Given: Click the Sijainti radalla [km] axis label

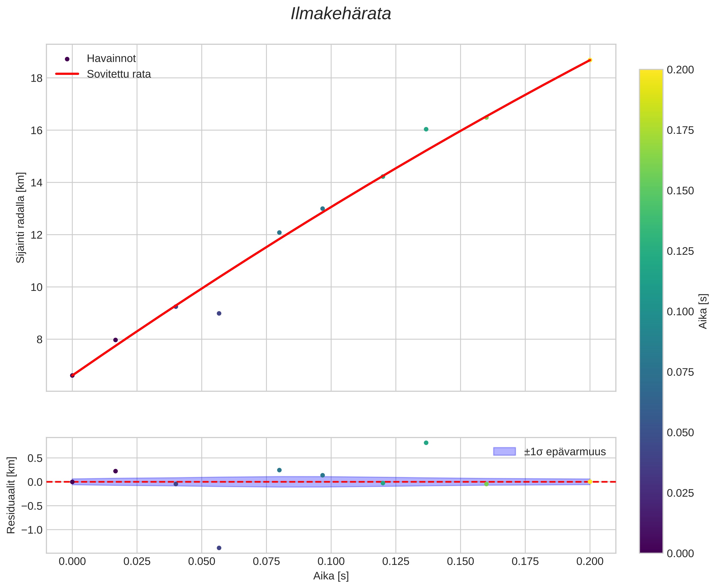Looking at the screenshot, I should 20,218.
